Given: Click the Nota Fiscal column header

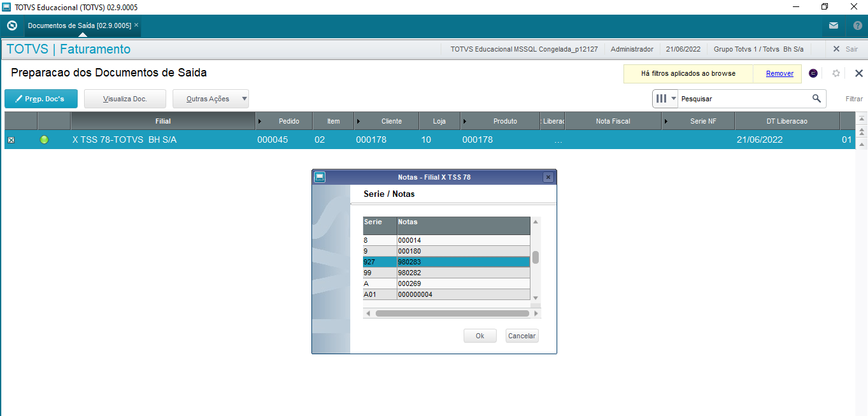Looking at the screenshot, I should coord(613,121).
